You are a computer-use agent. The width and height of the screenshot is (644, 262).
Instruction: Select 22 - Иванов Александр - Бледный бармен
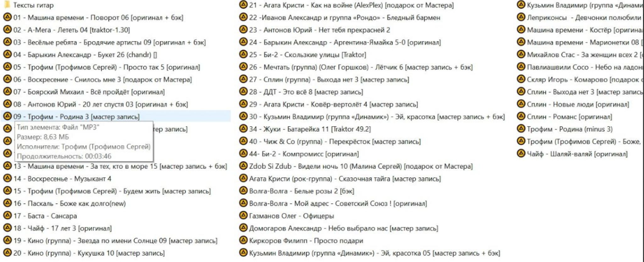click(345, 18)
